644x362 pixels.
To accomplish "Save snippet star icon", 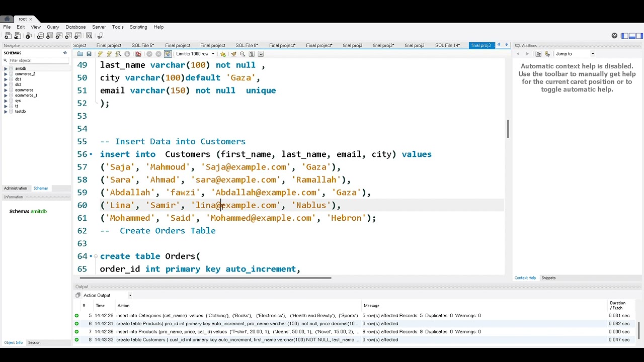I will pyautogui.click(x=223, y=54).
